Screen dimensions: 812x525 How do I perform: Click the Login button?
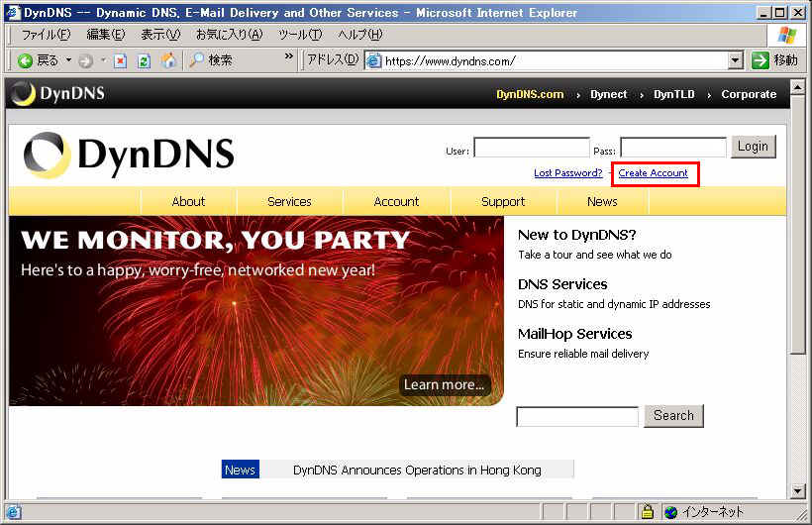click(x=753, y=147)
